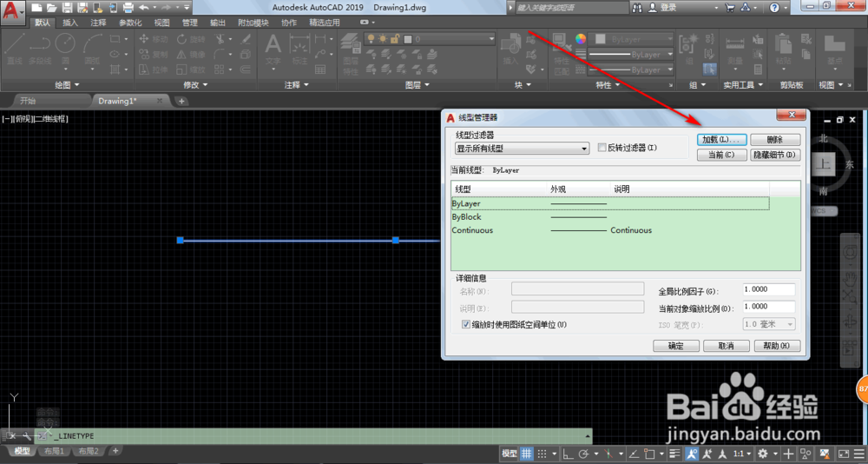The height and width of the screenshot is (464, 868).
Task: Click the 删除 button in dialog
Action: coord(775,140)
